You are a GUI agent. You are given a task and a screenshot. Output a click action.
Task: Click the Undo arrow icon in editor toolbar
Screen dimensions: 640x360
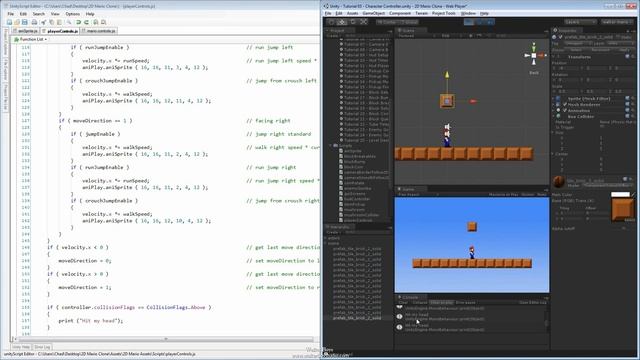[78, 22]
